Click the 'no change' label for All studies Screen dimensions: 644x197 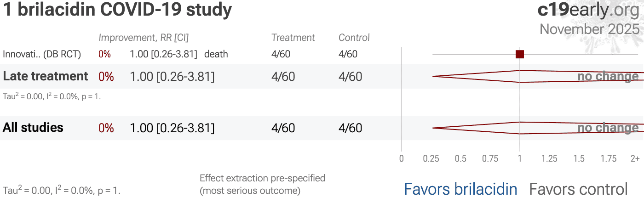pyautogui.click(x=608, y=128)
